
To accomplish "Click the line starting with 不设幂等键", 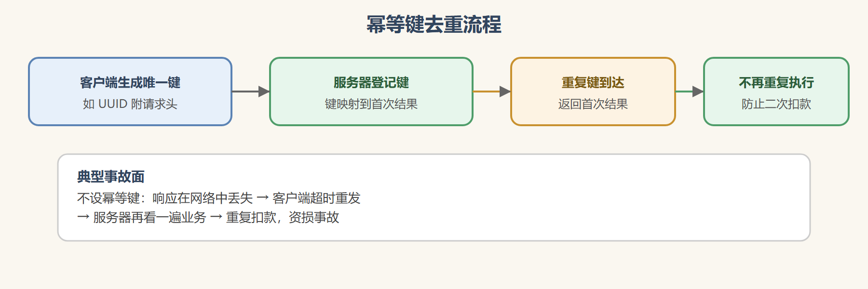I will click(219, 198).
